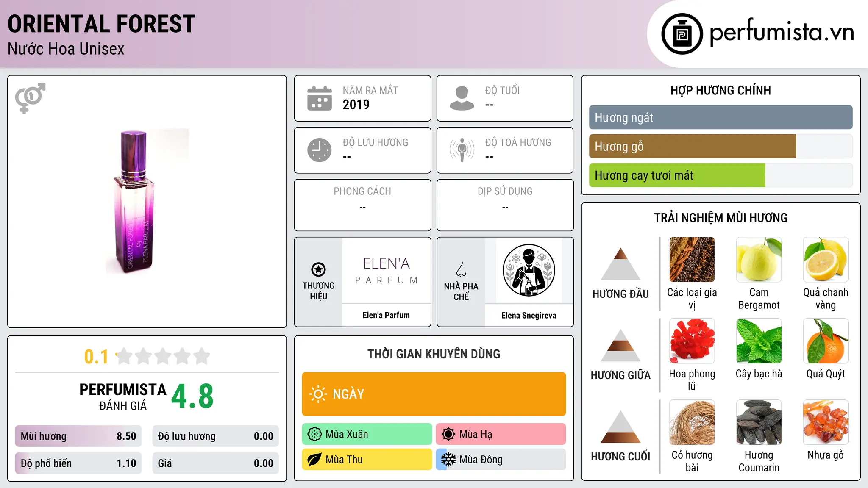Click the Hương gỗ accord bar

pos(721,146)
